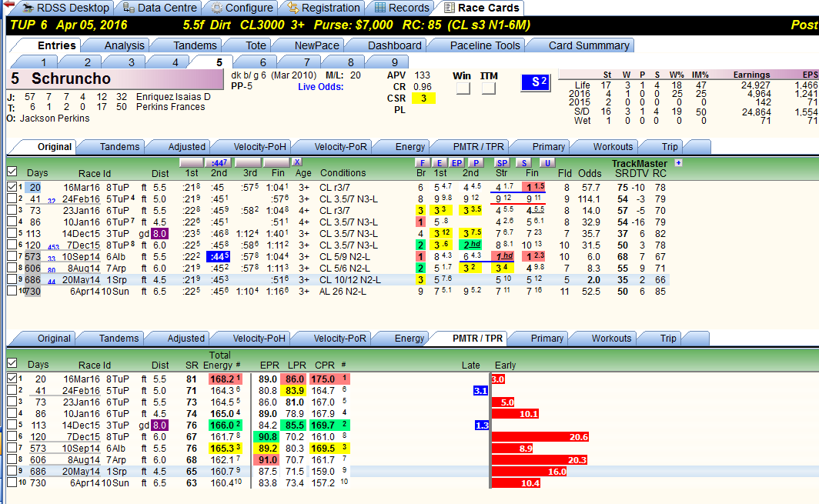Toggle the select-all checkbox above the Original table
The image size is (819, 504).
12,172
